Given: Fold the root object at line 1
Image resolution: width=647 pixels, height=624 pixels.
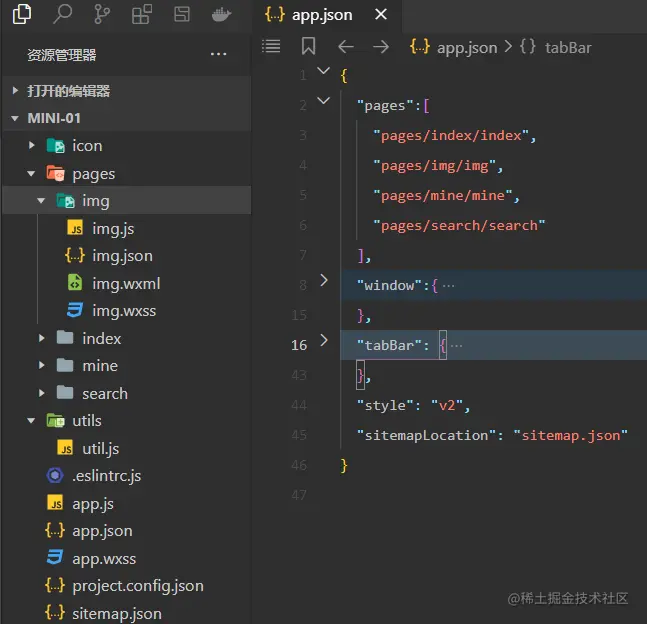Looking at the screenshot, I should (324, 71).
